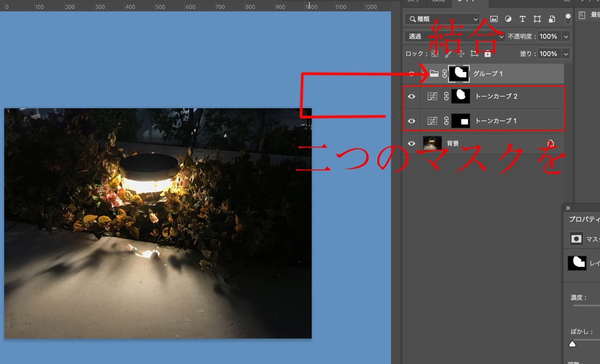Lock image pixels brush icon

(448, 53)
